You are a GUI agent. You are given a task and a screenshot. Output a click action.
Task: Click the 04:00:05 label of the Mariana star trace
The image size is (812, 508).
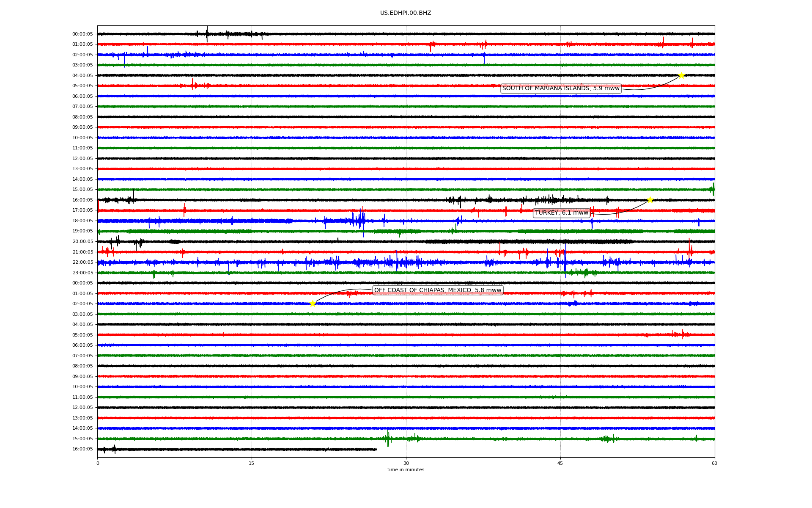(82, 76)
